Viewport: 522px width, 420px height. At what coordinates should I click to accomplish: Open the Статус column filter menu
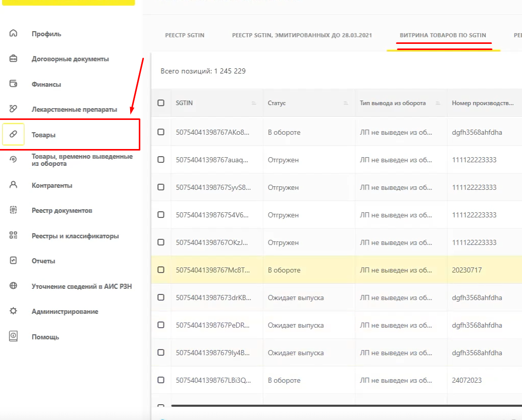tap(345, 103)
